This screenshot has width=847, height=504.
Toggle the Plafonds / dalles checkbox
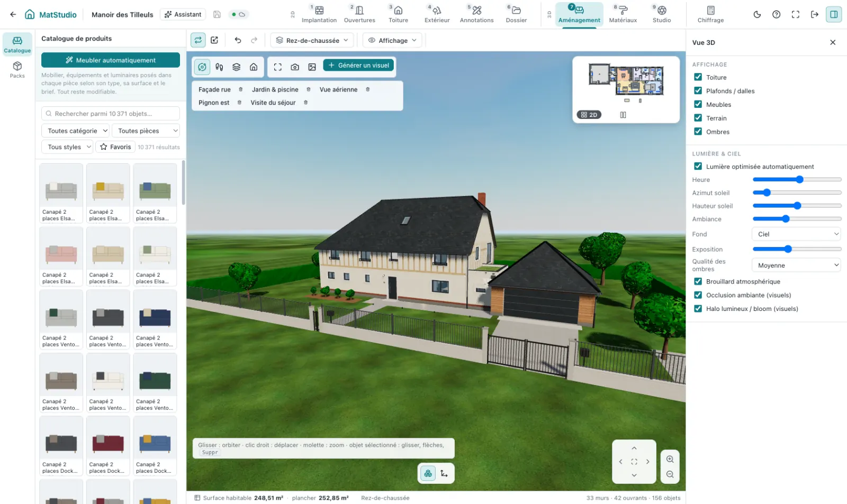(x=698, y=91)
